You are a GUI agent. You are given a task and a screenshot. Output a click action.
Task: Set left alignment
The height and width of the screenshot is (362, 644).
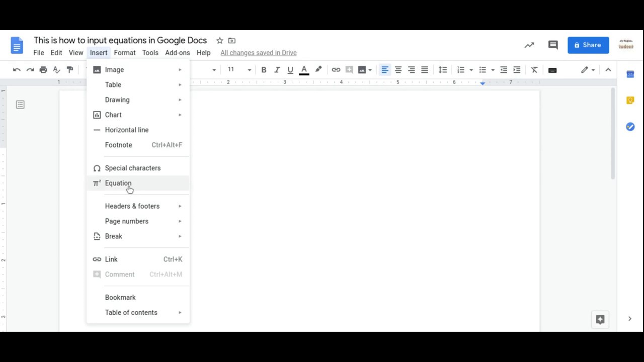click(x=385, y=70)
